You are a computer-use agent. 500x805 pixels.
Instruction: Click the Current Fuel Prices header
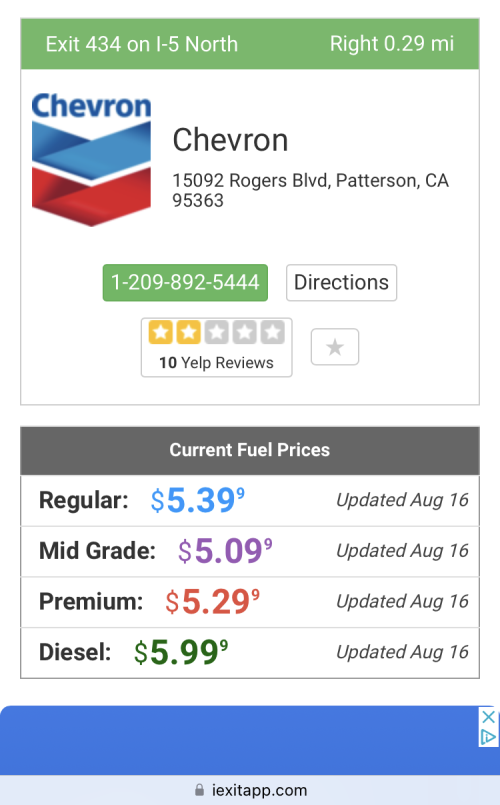(x=250, y=450)
